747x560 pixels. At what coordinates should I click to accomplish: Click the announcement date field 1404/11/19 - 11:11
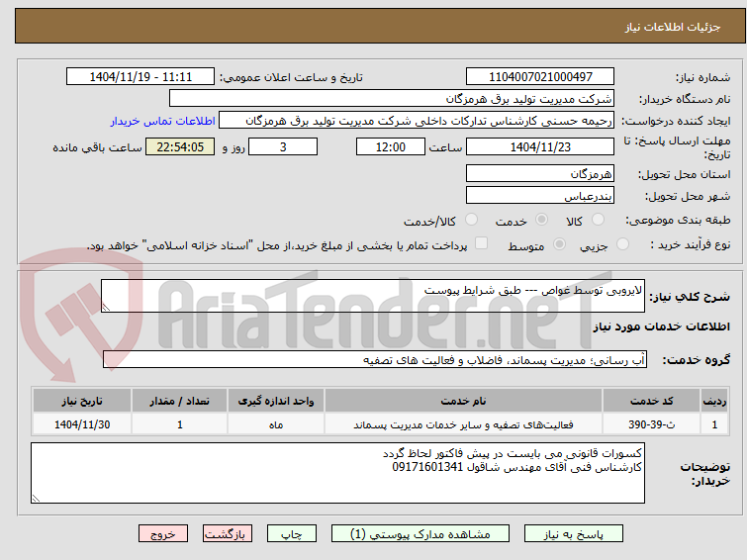click(140, 77)
